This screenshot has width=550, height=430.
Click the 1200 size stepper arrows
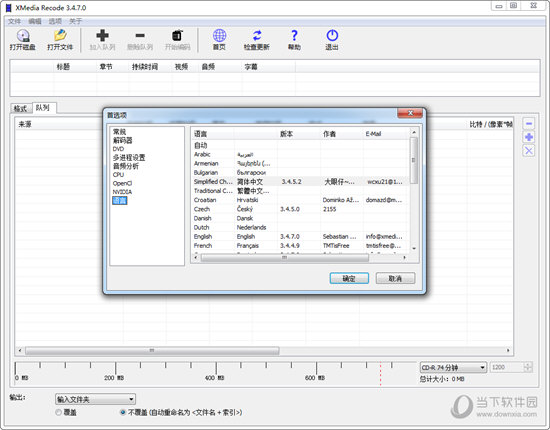pyautogui.click(x=528, y=367)
